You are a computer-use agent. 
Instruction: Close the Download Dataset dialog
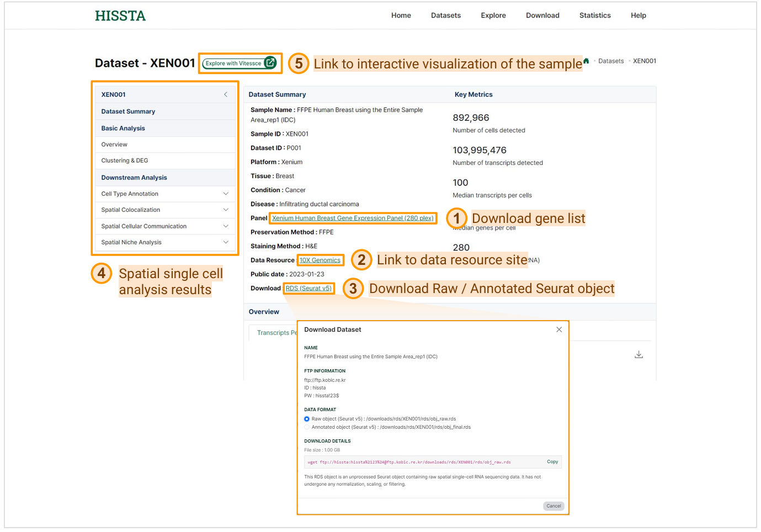(x=559, y=329)
